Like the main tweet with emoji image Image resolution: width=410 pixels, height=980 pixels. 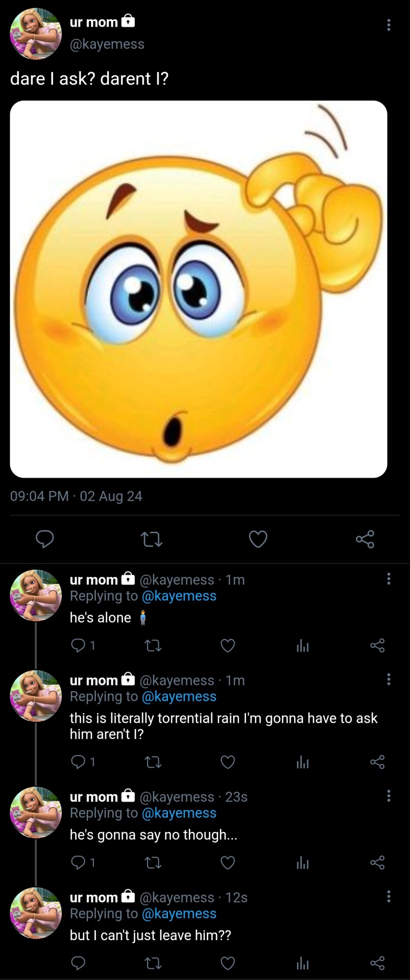click(258, 539)
